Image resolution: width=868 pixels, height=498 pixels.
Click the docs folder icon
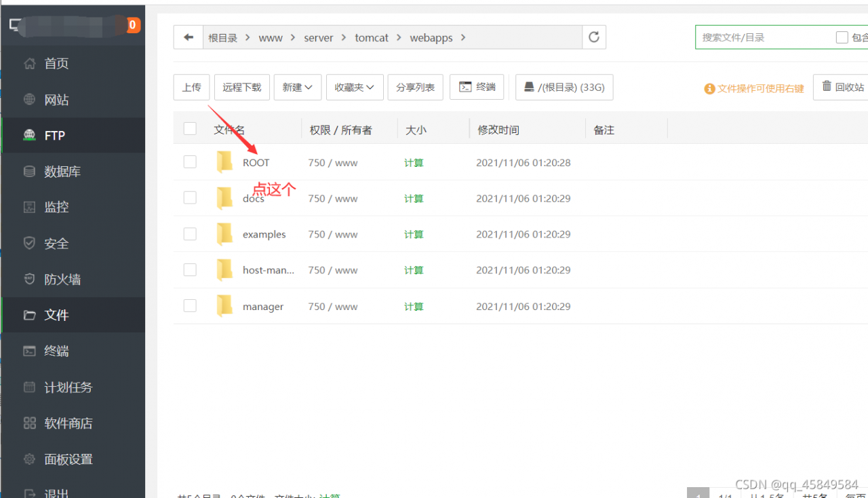[x=225, y=198]
